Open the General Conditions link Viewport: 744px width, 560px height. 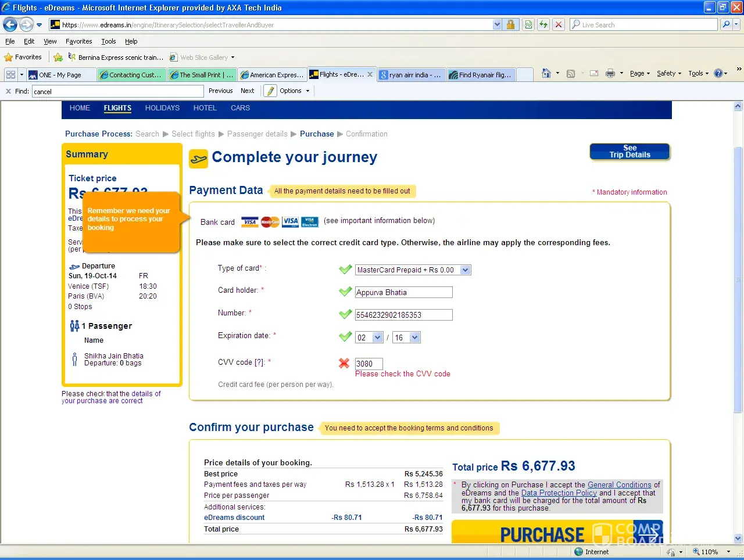pos(619,484)
